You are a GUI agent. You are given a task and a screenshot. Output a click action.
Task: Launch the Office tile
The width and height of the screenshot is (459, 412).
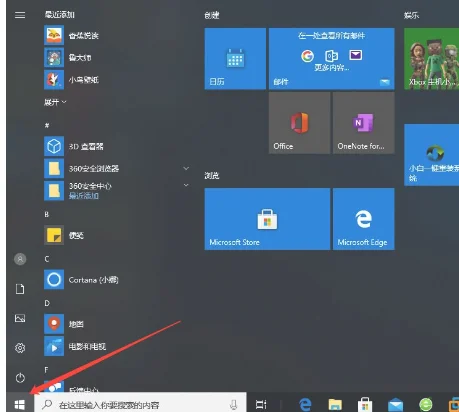pos(299,123)
